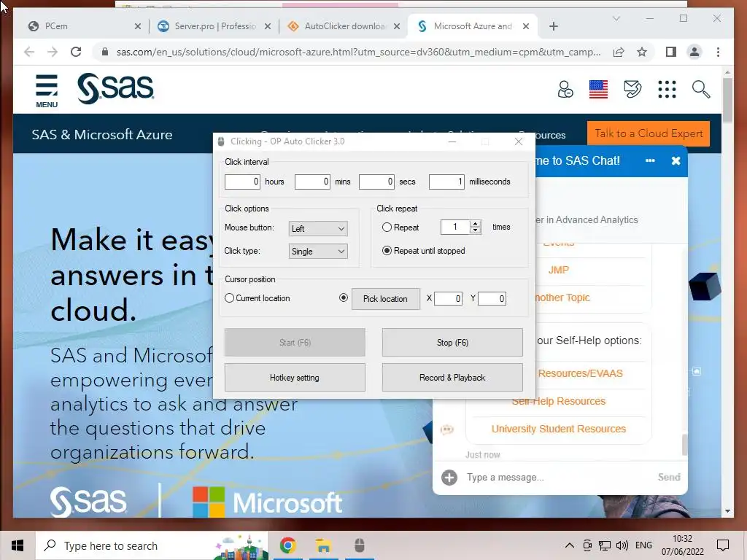Open the Click type dropdown
The width and height of the screenshot is (747, 560).
point(318,252)
